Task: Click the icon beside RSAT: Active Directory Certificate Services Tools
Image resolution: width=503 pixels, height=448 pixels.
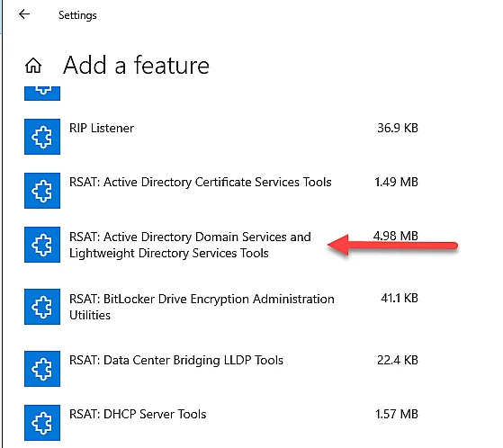Action: point(42,191)
